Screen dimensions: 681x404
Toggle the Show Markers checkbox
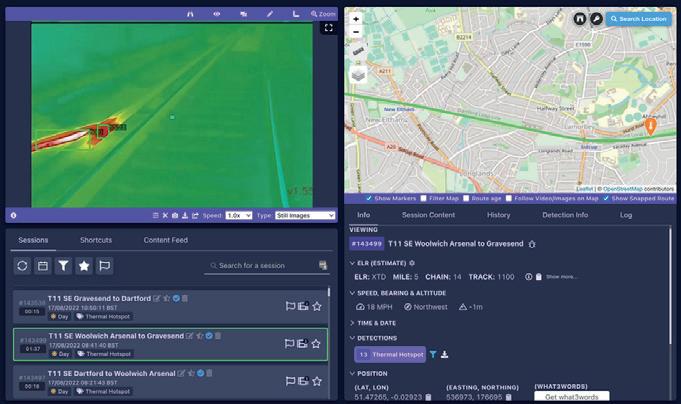coord(369,198)
